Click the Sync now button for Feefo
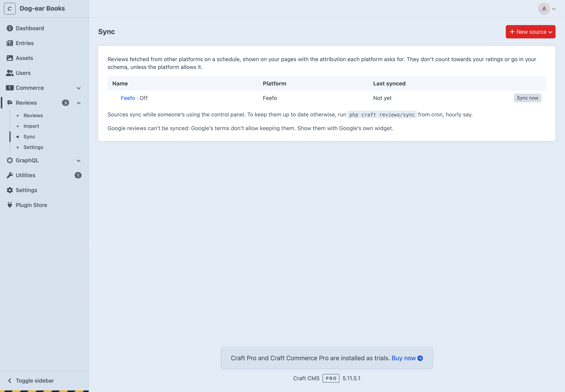 pos(527,98)
